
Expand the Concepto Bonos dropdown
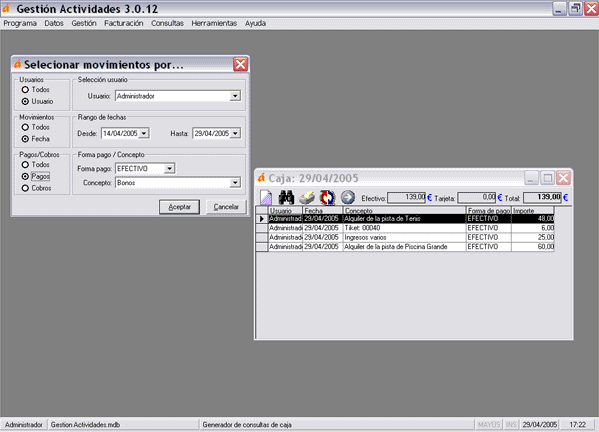point(235,183)
